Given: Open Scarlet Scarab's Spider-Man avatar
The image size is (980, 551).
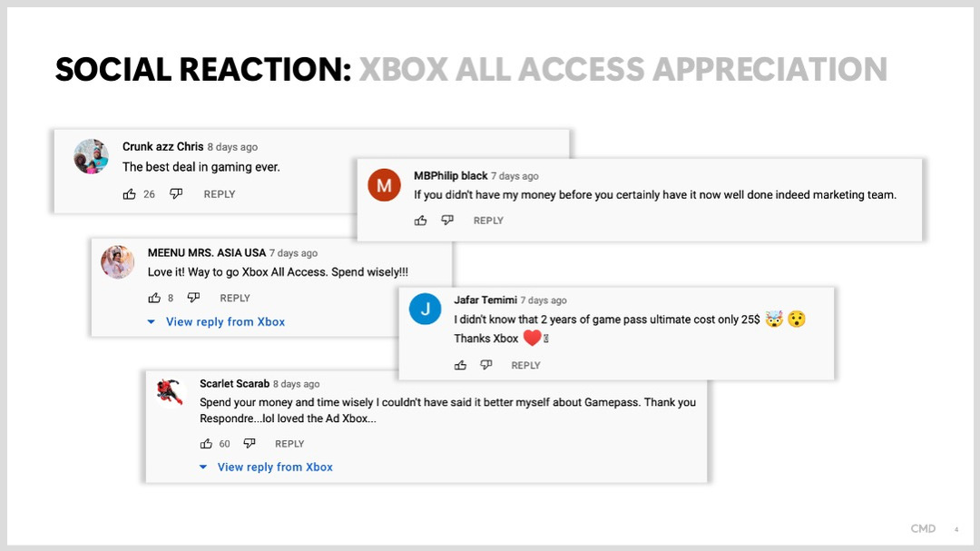Looking at the screenshot, I should tap(170, 392).
